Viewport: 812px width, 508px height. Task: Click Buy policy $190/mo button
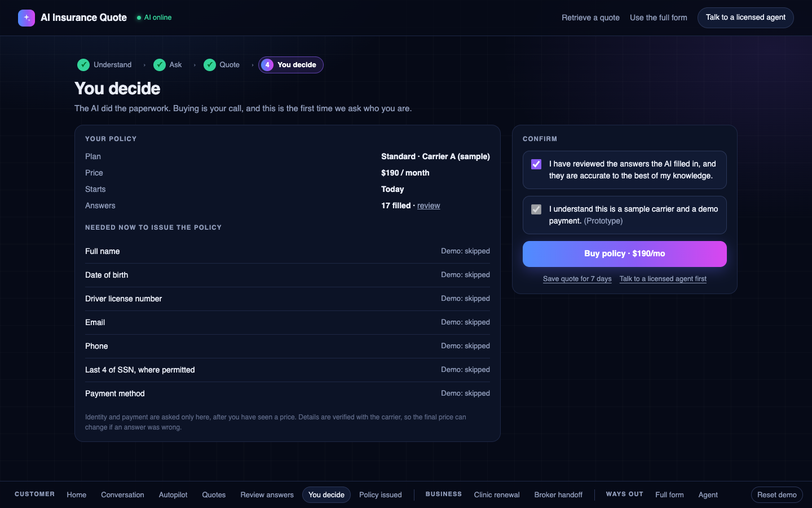tap(625, 254)
